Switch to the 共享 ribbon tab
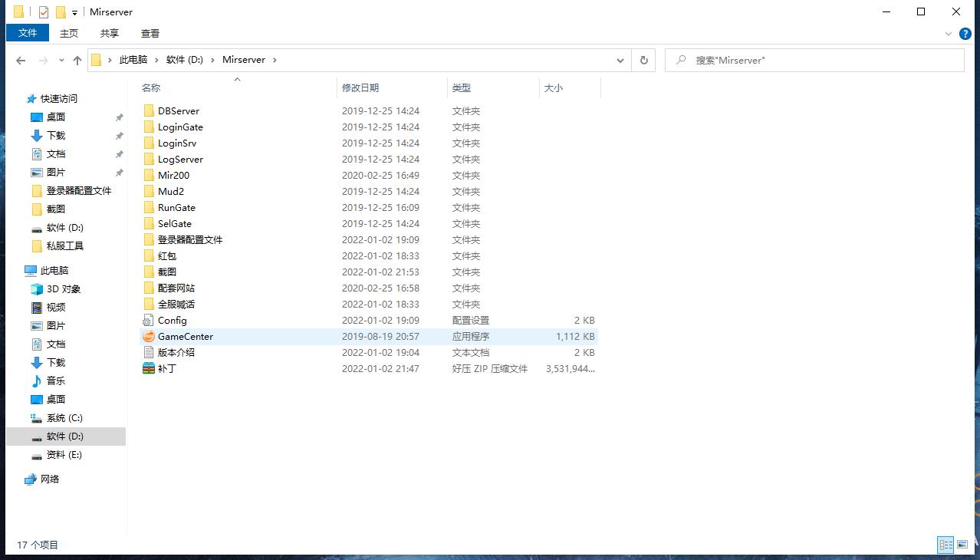This screenshot has width=980, height=560. (x=110, y=33)
